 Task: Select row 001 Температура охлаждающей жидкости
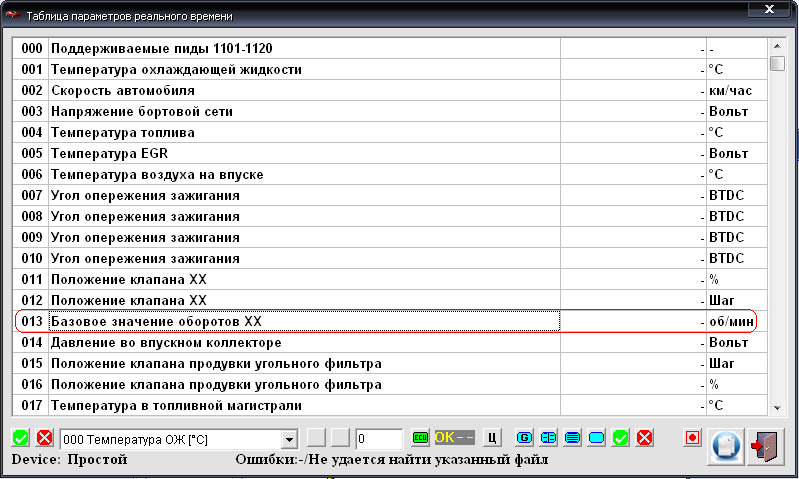(x=390, y=69)
